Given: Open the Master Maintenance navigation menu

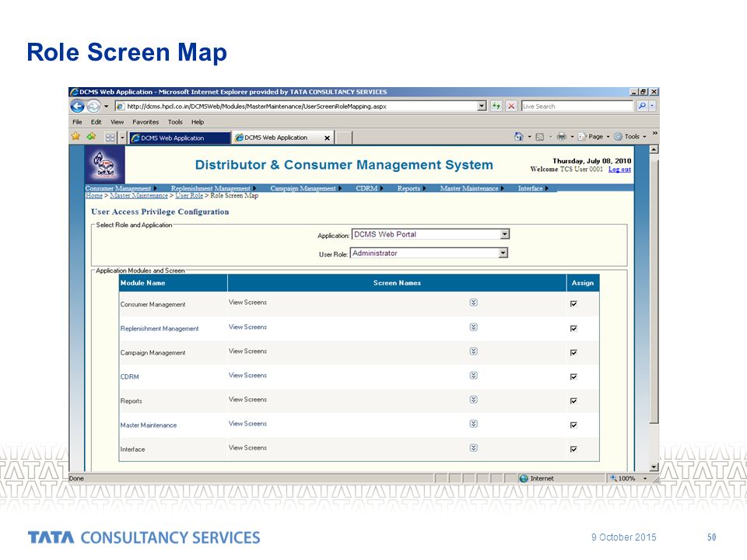Looking at the screenshot, I should 472,188.
